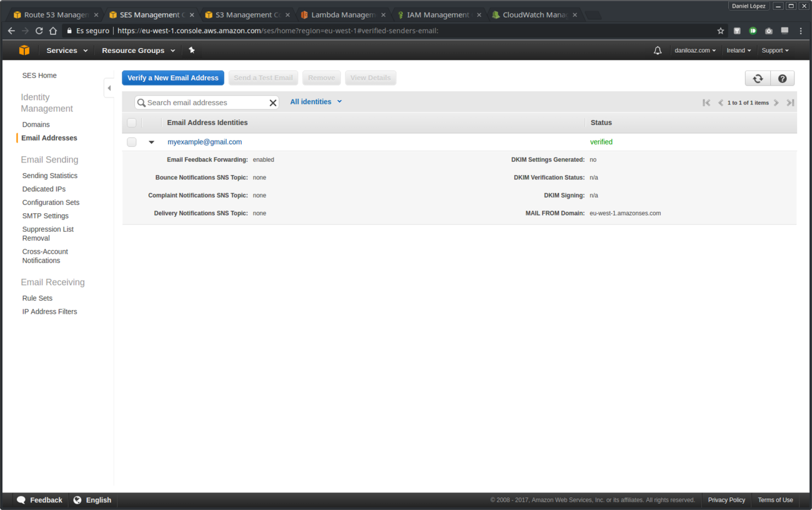Viewport: 812px width, 510px height.
Task: Switch to the Lambda Management tab
Action: click(343, 14)
